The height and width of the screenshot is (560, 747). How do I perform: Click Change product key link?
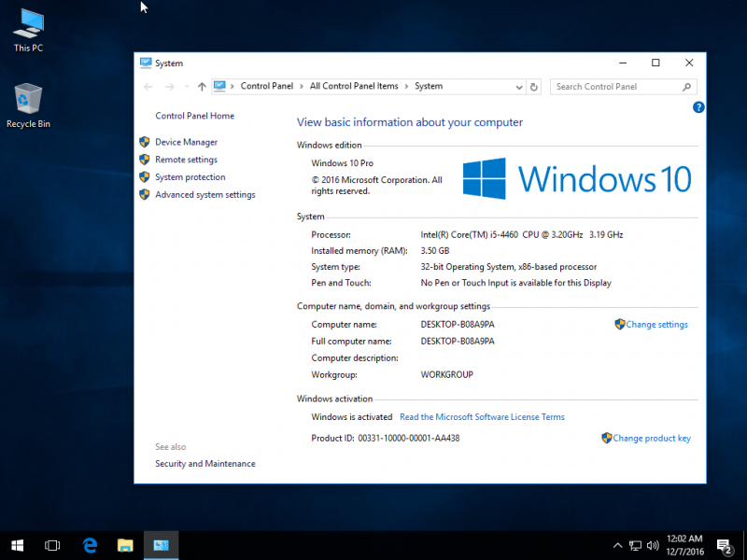652,439
